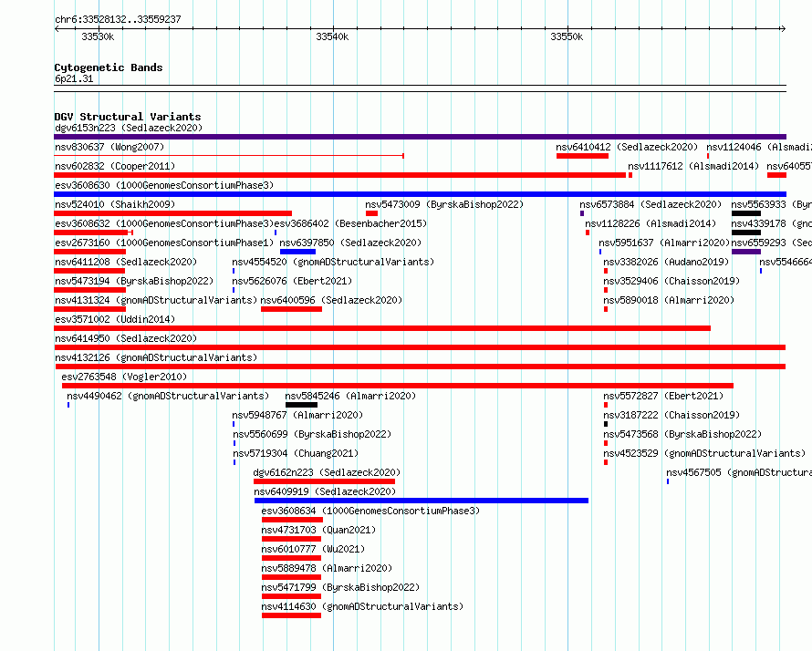Viewport: 812px width, 651px height.
Task: Open nsv5890018 (Almarri2020) label
Action: [x=669, y=300]
